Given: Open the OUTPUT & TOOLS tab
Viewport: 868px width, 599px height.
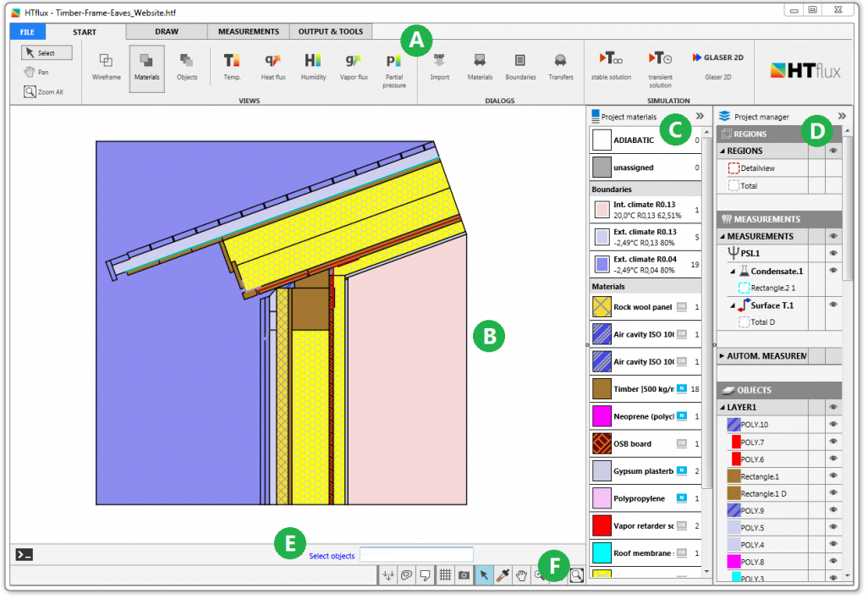Looking at the screenshot, I should (x=330, y=31).
